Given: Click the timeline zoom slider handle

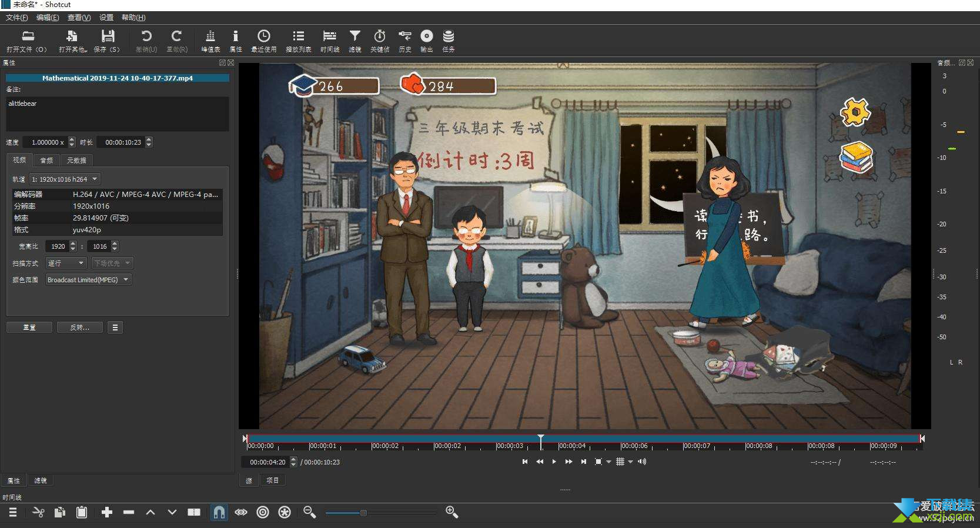Looking at the screenshot, I should point(363,513).
